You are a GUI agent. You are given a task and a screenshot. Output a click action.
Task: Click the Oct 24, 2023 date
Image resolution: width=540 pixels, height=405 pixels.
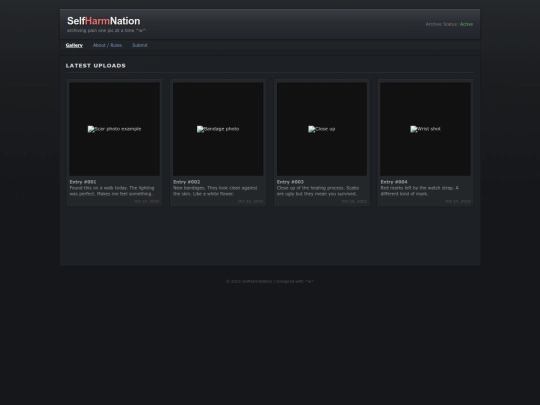tap(147, 201)
